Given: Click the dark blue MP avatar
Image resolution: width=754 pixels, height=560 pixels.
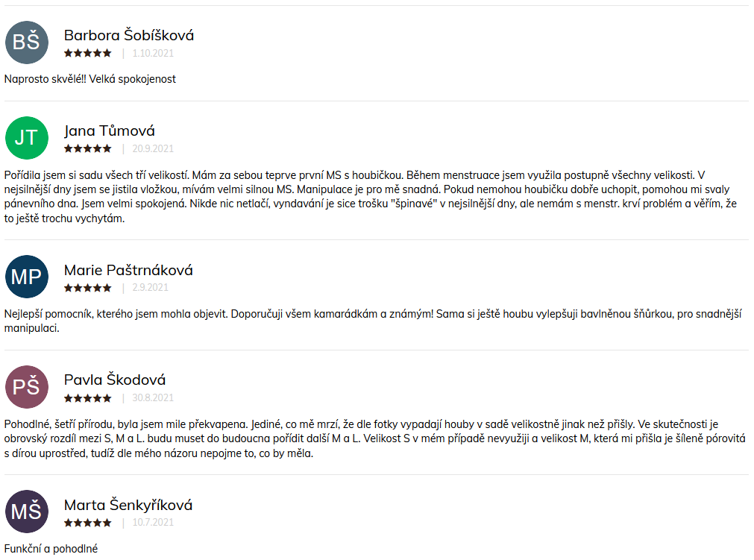Looking at the screenshot, I should click(x=27, y=277).
